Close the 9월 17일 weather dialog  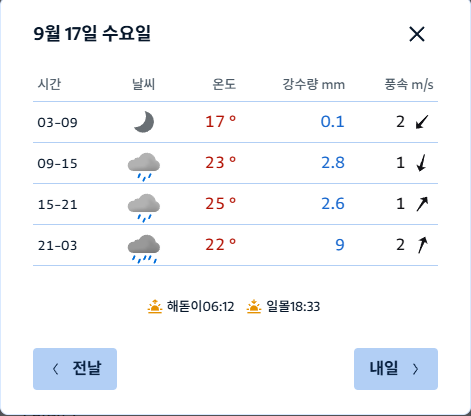[417, 34]
